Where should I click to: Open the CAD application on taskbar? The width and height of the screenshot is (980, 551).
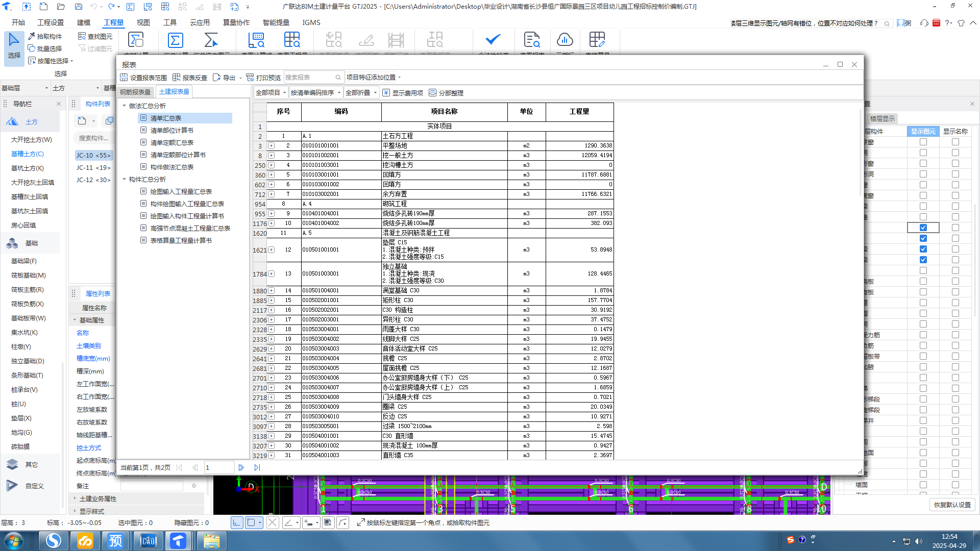click(148, 540)
